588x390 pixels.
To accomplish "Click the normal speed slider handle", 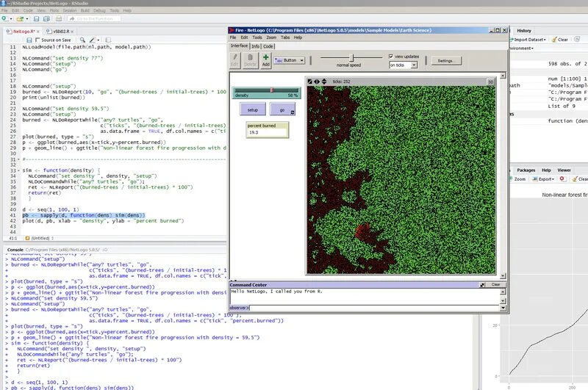I will 351,57.
